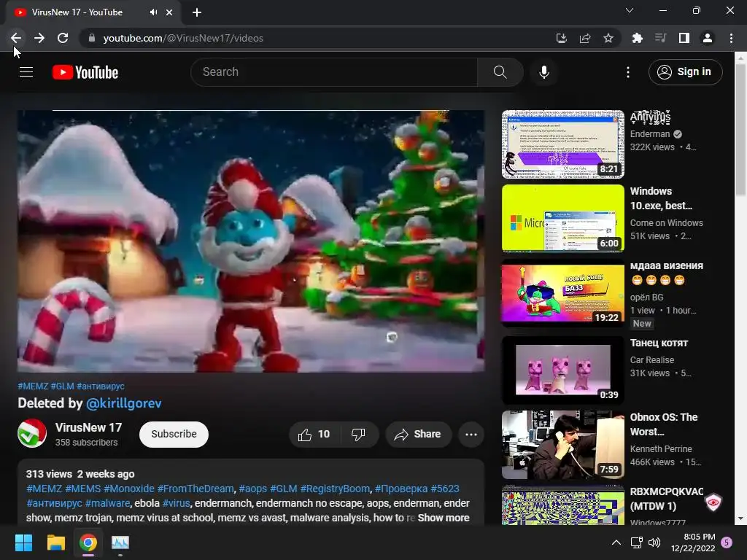The width and height of the screenshot is (747, 560).
Task: Mute the tab via its speaker icon
Action: click(x=153, y=12)
